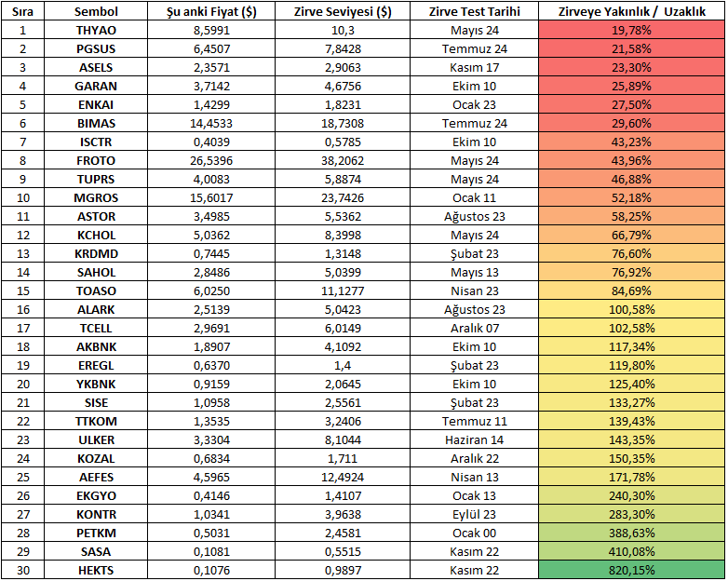Click the Zirve Test Tarihi header
Screen dimensions: 728x581
click(x=475, y=11)
